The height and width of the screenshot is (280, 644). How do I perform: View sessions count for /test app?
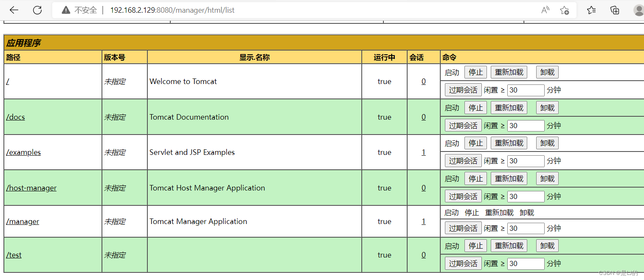pyautogui.click(x=424, y=255)
